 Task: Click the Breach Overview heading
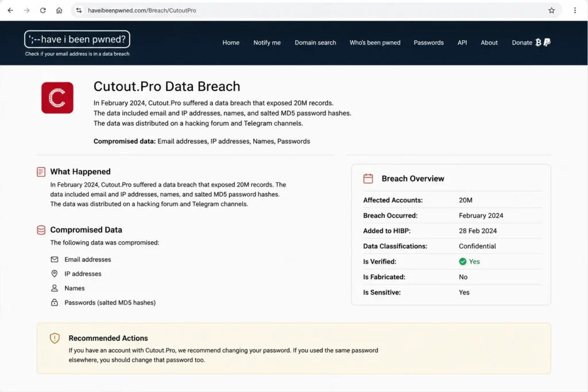(413, 178)
